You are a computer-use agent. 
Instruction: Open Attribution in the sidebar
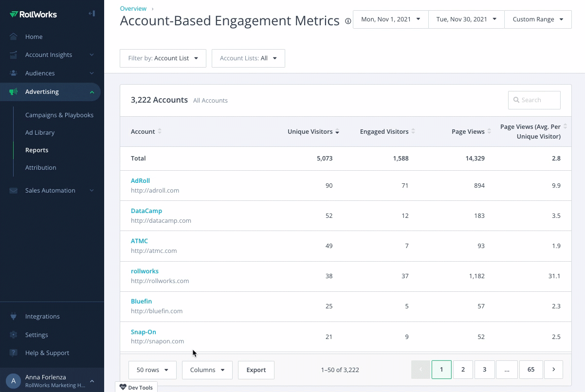(x=41, y=168)
